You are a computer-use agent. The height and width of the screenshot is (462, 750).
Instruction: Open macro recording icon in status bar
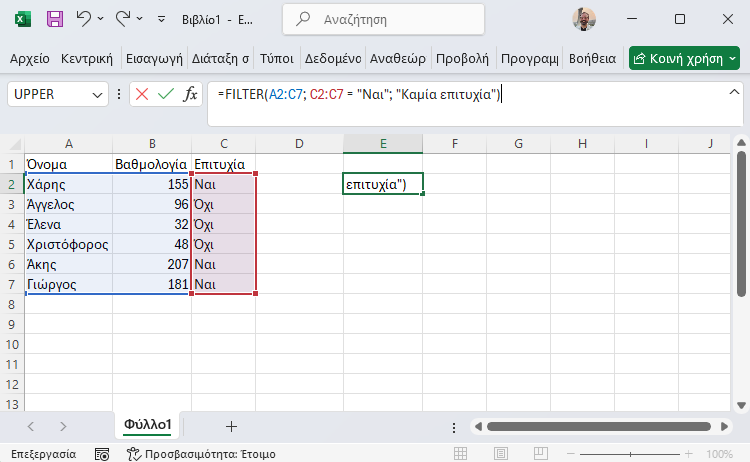click(x=102, y=454)
